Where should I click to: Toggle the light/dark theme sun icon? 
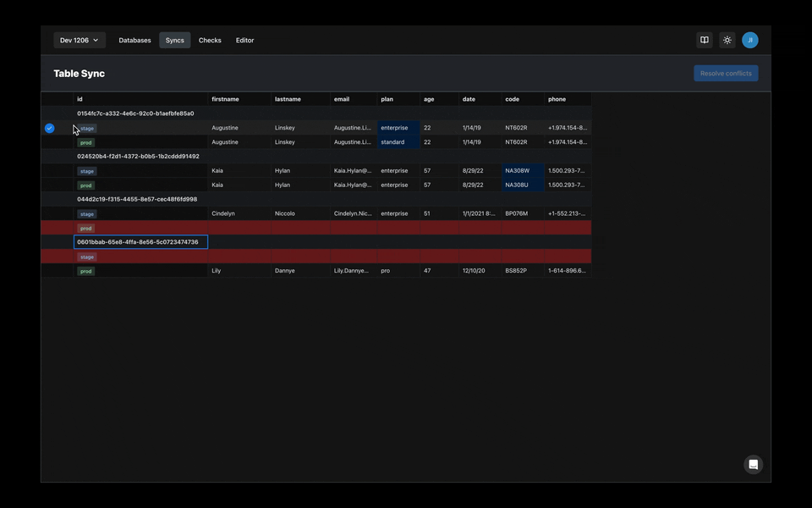[727, 40]
